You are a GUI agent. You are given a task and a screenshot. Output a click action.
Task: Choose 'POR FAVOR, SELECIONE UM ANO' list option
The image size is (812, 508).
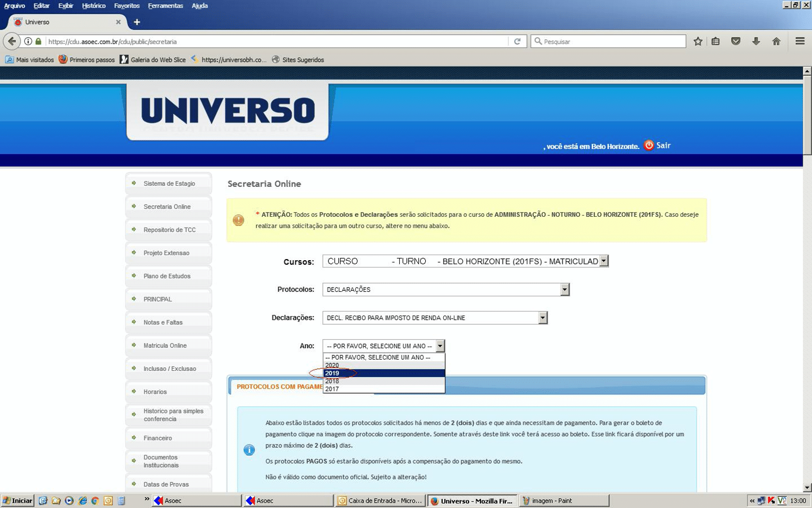coord(384,357)
